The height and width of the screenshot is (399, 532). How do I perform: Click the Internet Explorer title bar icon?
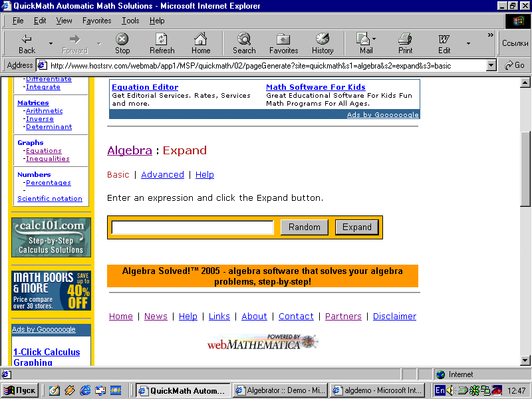click(x=6, y=6)
